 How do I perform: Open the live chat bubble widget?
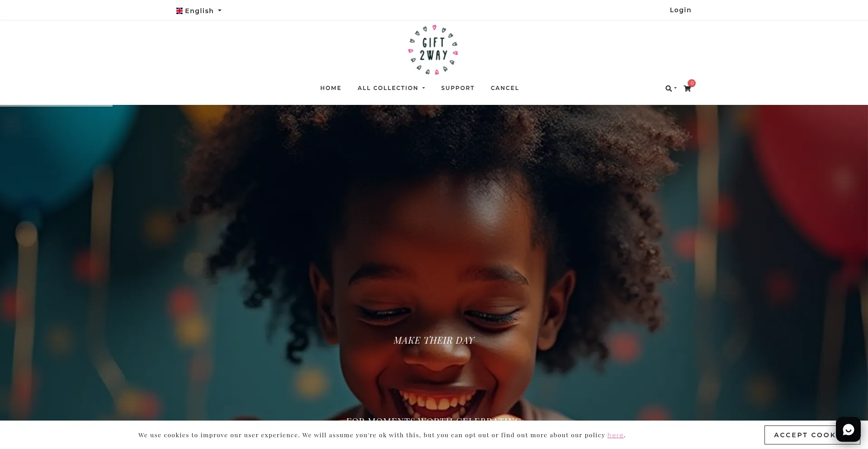click(848, 429)
